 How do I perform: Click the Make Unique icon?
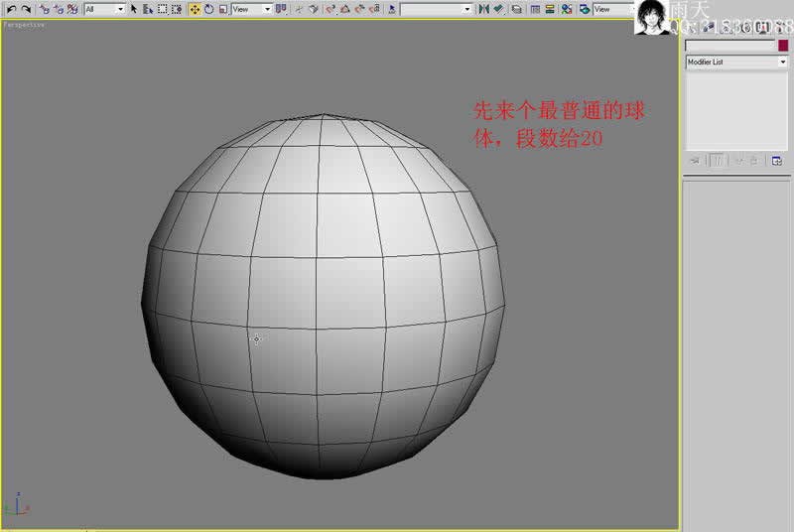point(739,161)
